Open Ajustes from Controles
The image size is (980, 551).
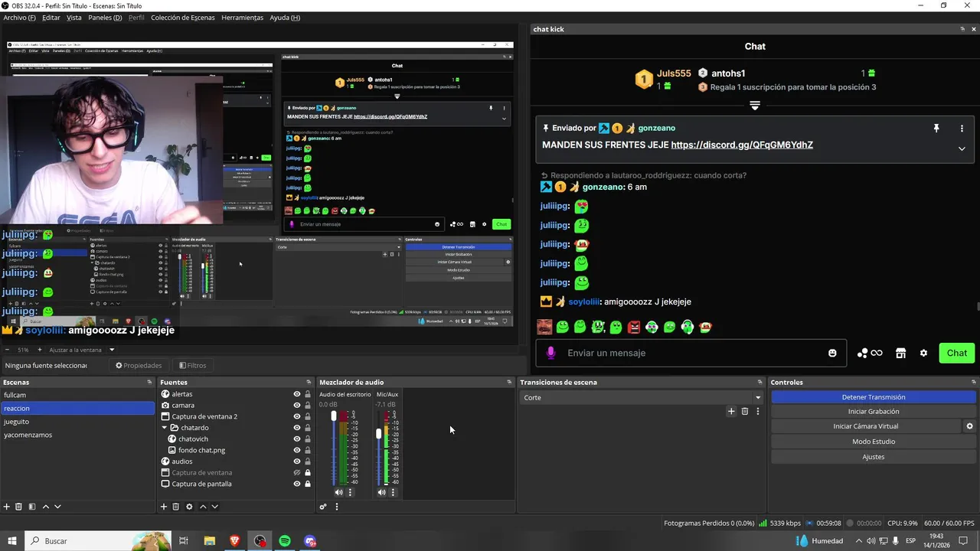click(874, 457)
